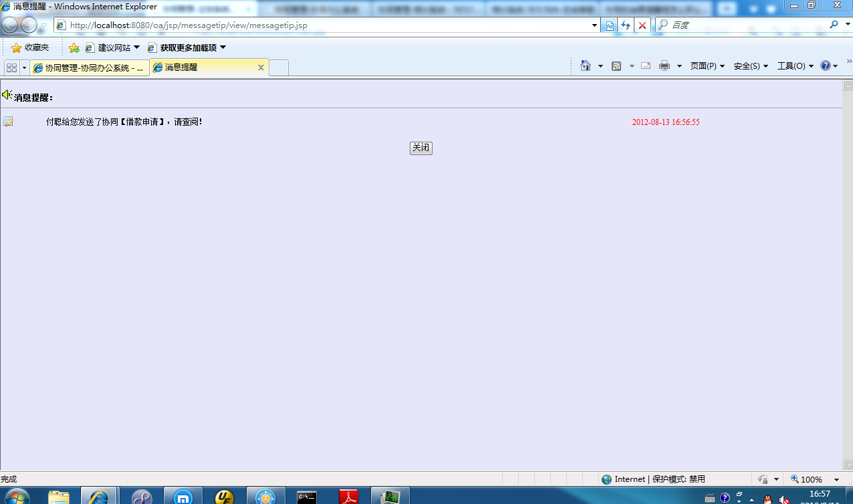Open the 收藏夹 favorites star button
This screenshot has width=853, height=504.
[31, 47]
